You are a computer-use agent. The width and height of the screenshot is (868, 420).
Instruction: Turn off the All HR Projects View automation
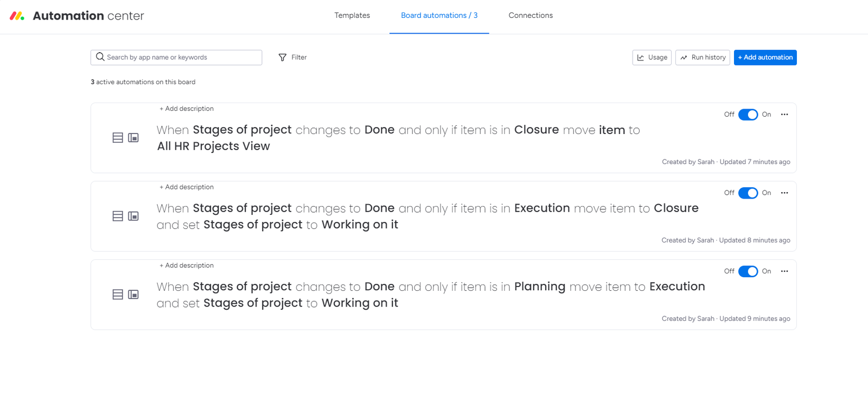[x=748, y=114]
